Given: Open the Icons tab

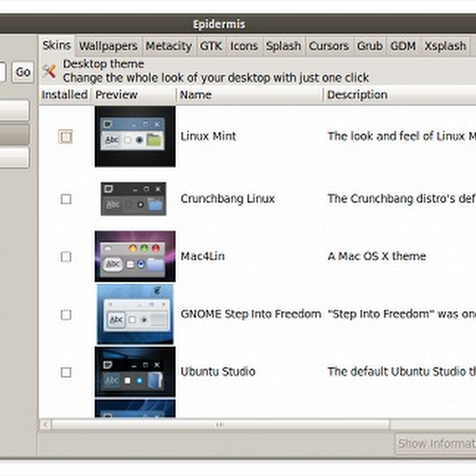Looking at the screenshot, I should coord(244,46).
